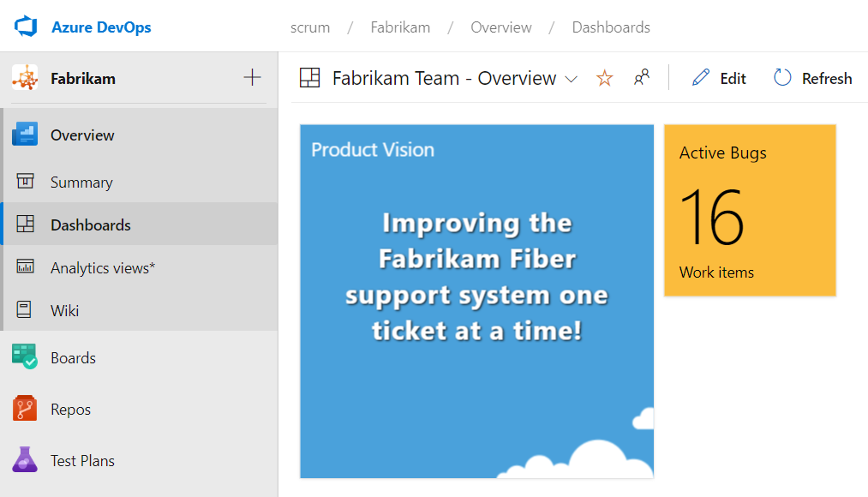Open the Active Bugs tile
This screenshot has width=868, height=497.
750,210
